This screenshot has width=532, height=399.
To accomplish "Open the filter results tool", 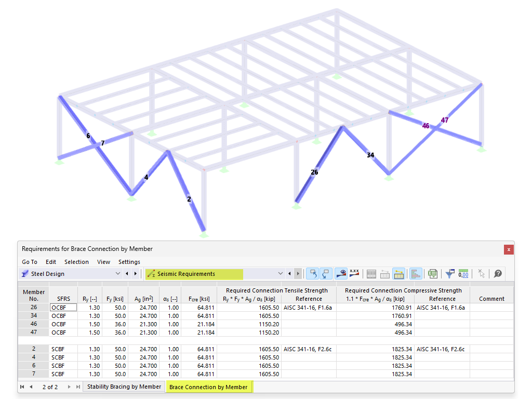I will 450,274.
